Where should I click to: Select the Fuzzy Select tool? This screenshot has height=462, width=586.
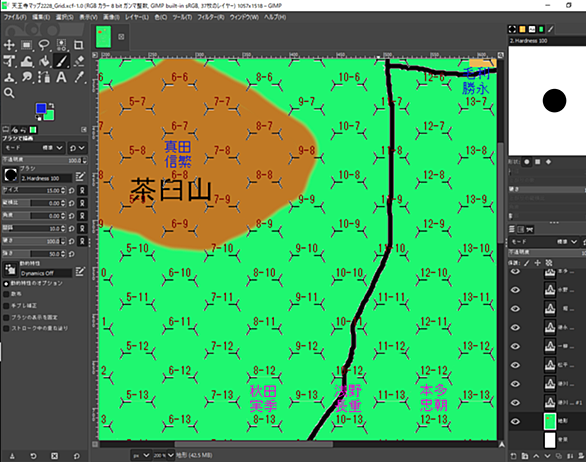[61, 45]
